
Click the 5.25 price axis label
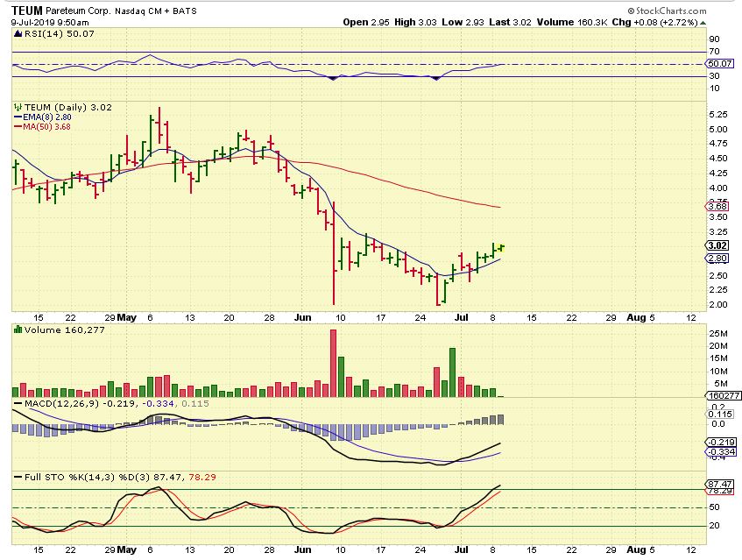pos(718,114)
